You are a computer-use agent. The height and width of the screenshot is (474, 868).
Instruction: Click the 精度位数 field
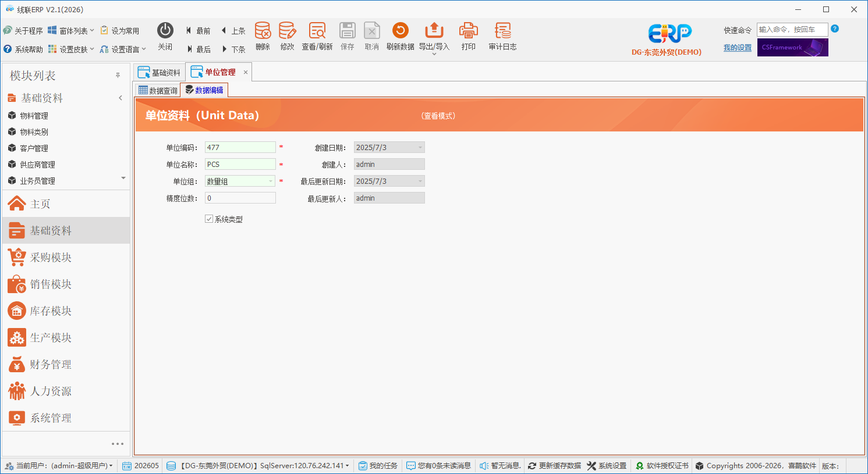point(240,198)
